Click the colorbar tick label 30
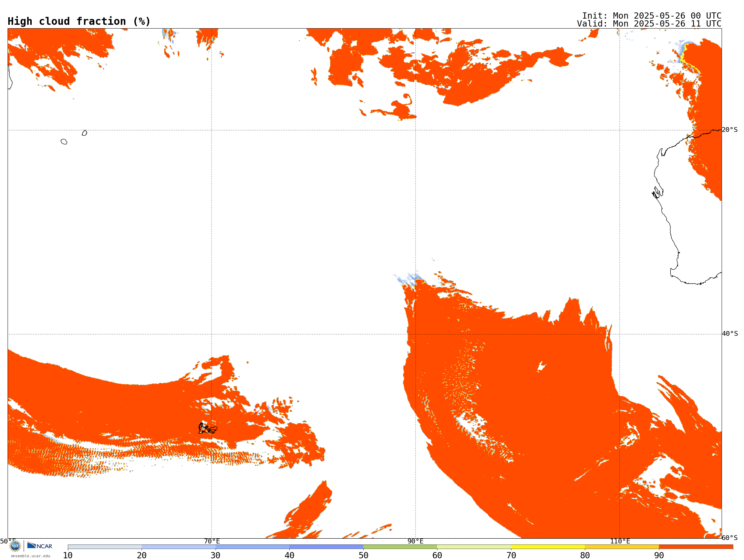The height and width of the screenshot is (560, 744). [x=216, y=556]
